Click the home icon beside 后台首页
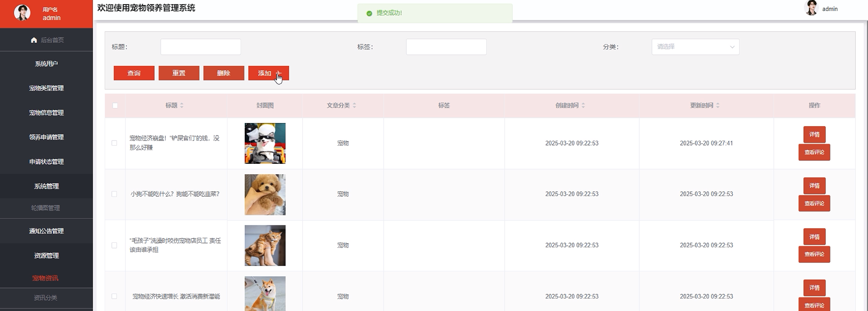The image size is (868, 311). [34, 40]
